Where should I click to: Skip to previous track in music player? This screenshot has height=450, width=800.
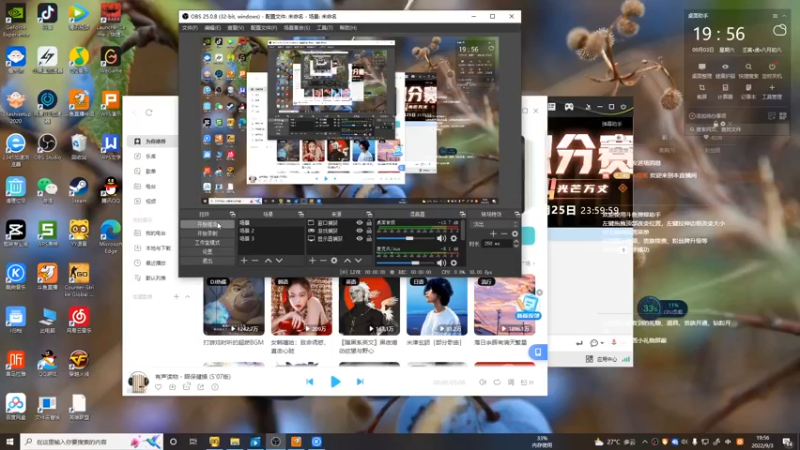(310, 382)
